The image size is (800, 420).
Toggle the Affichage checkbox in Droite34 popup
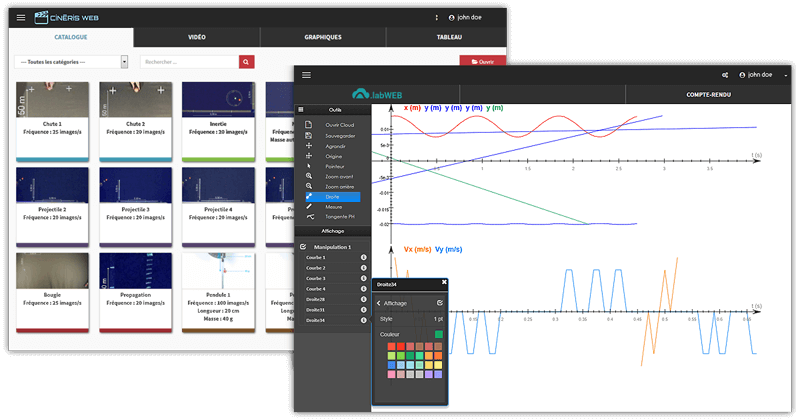tap(440, 302)
